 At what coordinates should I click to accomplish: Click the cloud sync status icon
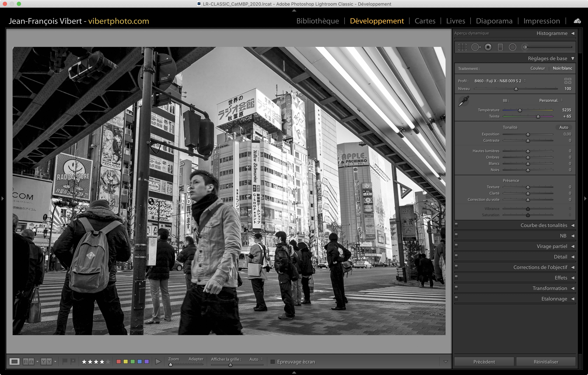(577, 21)
